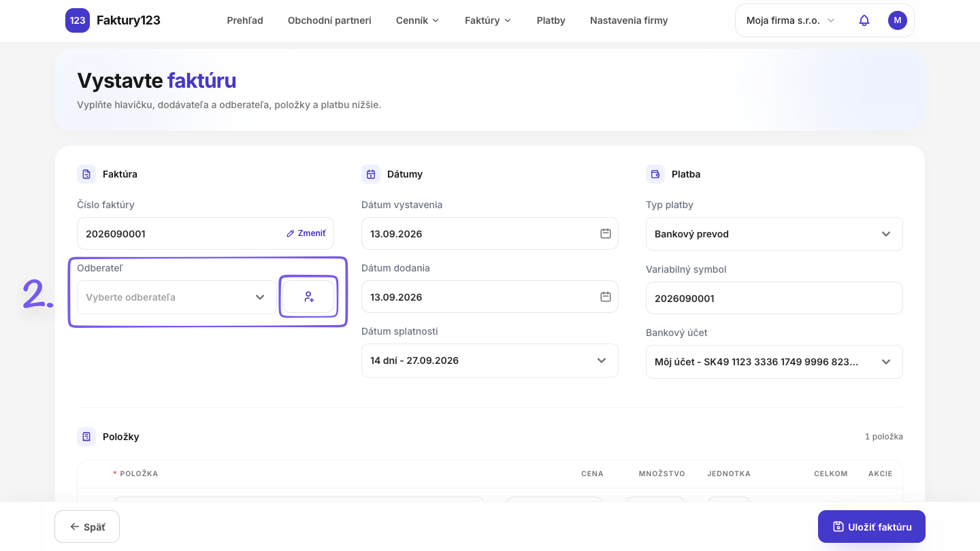Click the Odberateľ label
This screenshot has height=551, width=980.
[x=99, y=268]
